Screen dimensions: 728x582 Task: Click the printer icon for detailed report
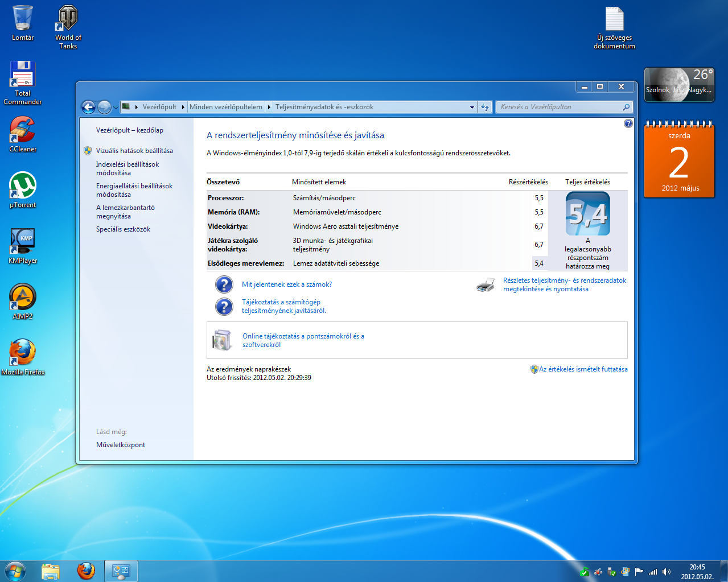tap(486, 285)
